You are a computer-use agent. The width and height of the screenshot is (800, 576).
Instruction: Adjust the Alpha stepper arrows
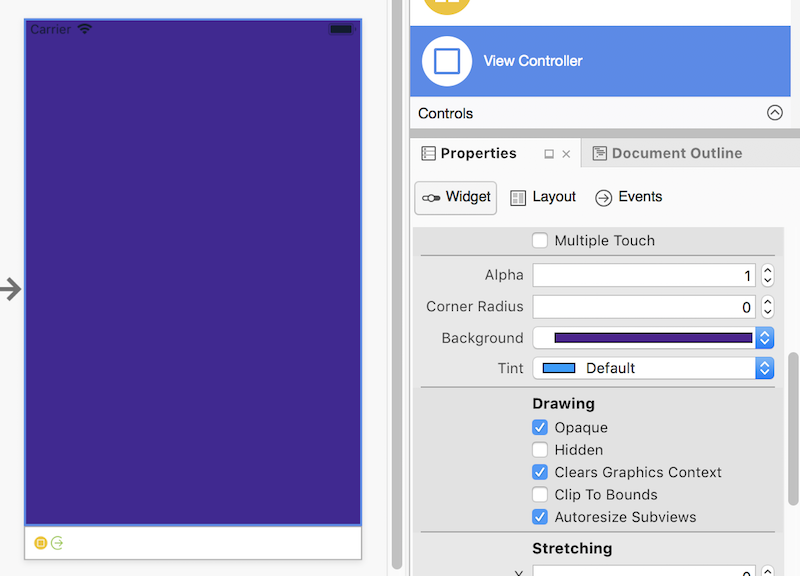tap(767, 276)
